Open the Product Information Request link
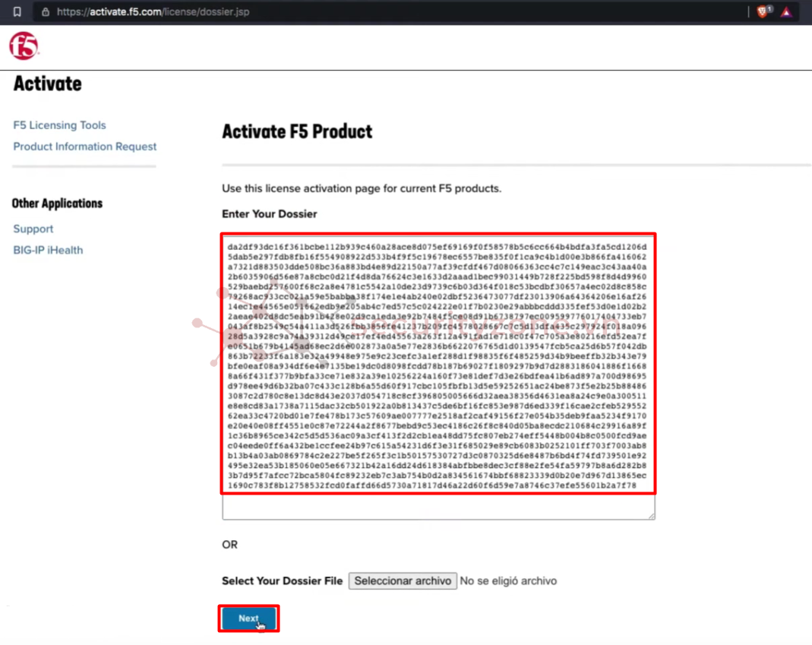The width and height of the screenshot is (812, 645). (x=85, y=147)
